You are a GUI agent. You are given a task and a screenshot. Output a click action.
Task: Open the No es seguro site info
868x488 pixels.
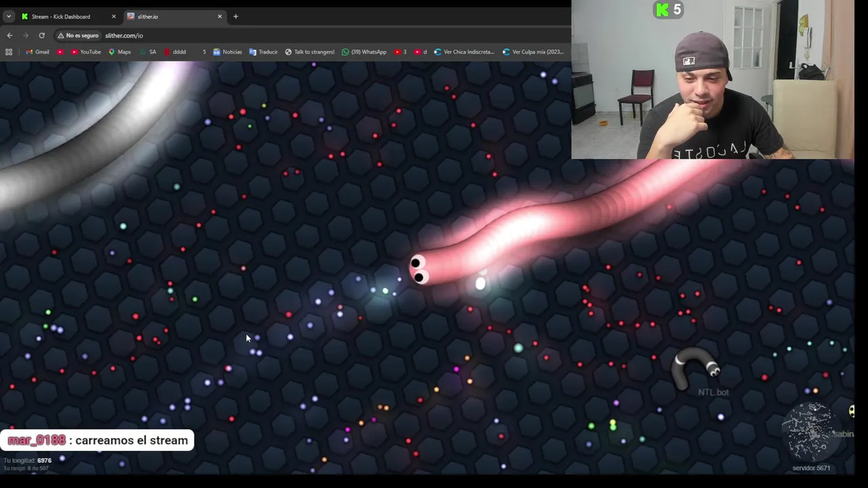(78, 35)
